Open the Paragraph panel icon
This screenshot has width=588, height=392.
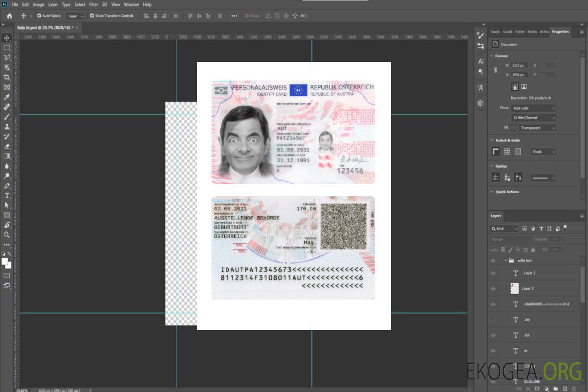click(x=481, y=72)
